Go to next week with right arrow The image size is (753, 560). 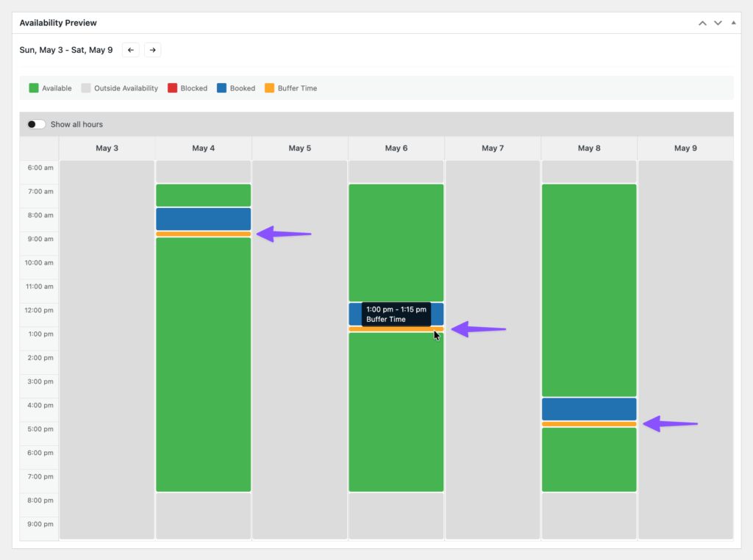pyautogui.click(x=152, y=50)
